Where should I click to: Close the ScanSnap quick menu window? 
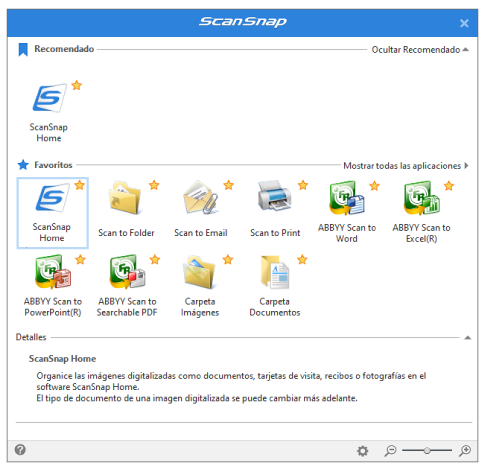coord(464,23)
